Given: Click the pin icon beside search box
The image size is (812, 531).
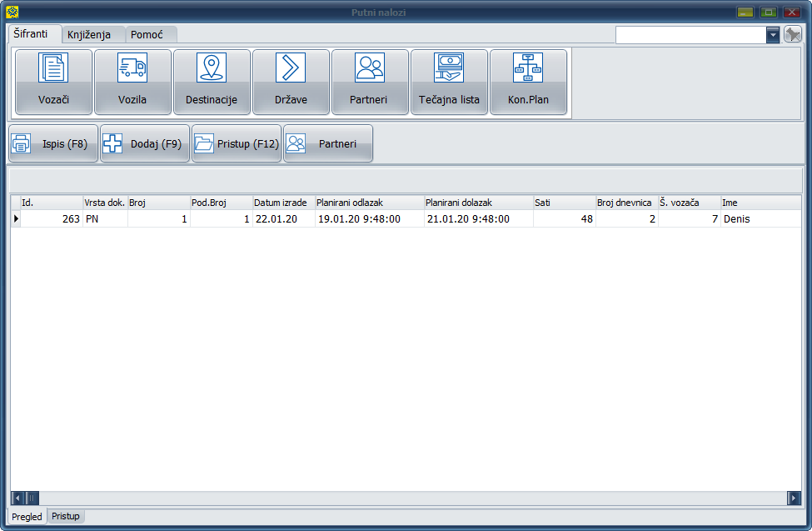Looking at the screenshot, I should 793,34.
